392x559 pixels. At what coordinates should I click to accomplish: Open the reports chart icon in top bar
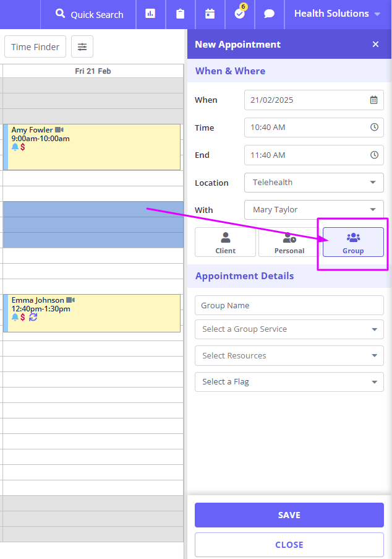click(150, 14)
